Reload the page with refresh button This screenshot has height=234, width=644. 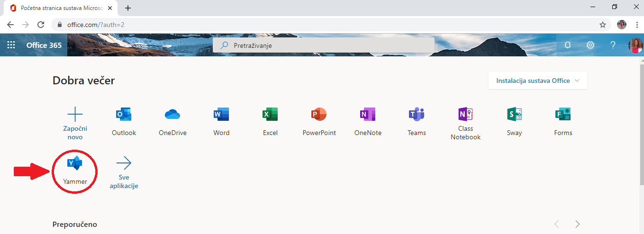41,25
